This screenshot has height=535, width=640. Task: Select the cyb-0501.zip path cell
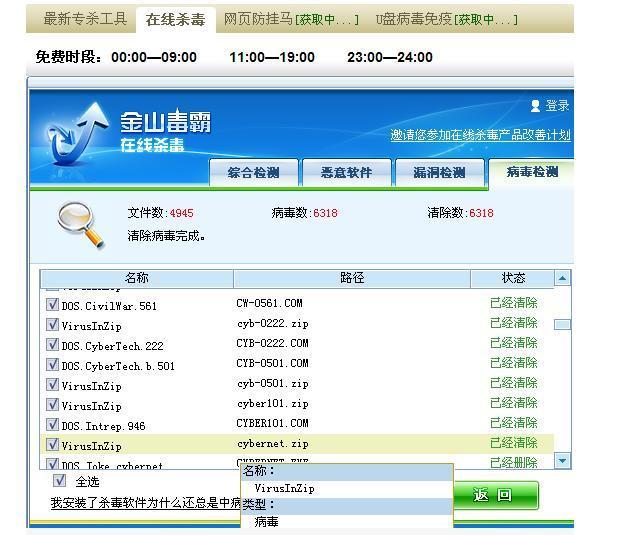[273, 384]
